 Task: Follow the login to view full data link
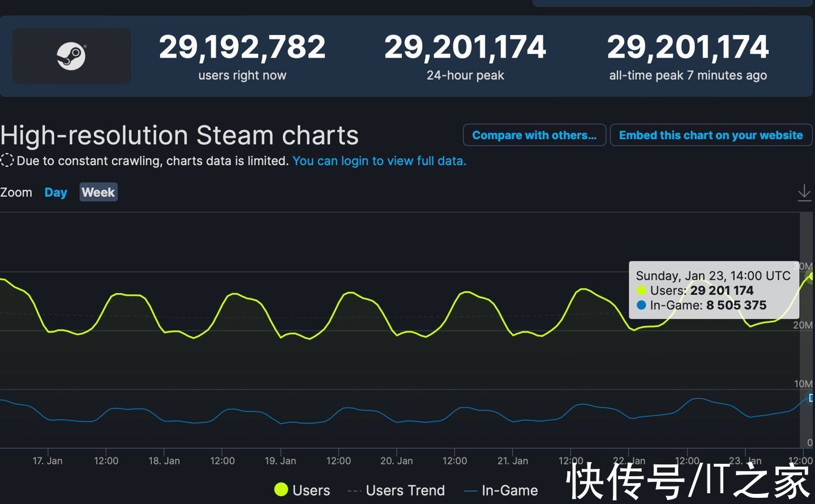379,161
